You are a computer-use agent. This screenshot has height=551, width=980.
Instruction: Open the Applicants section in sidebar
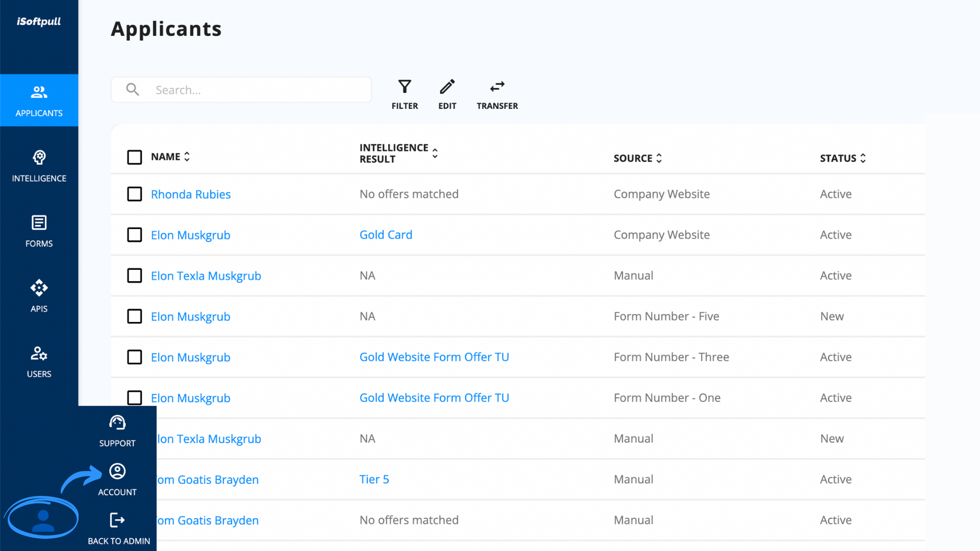coord(39,101)
